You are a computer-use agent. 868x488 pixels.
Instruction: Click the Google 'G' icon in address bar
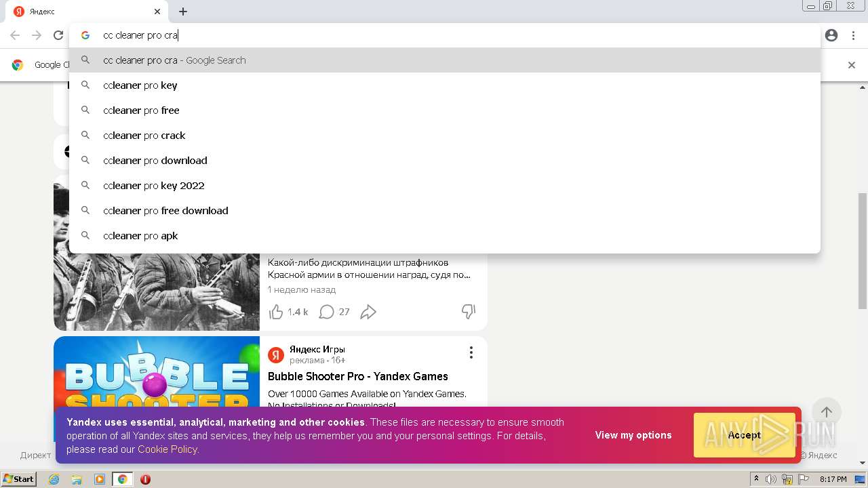pos(85,35)
